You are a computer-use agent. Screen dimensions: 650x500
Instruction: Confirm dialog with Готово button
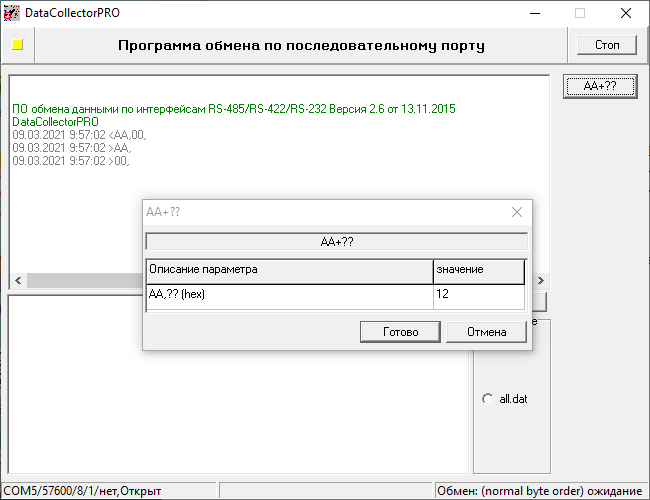click(x=400, y=332)
